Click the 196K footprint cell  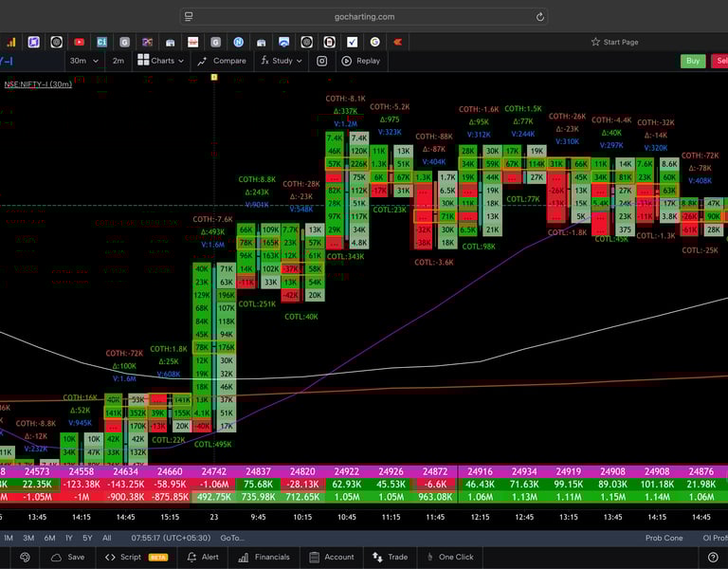pyautogui.click(x=227, y=295)
